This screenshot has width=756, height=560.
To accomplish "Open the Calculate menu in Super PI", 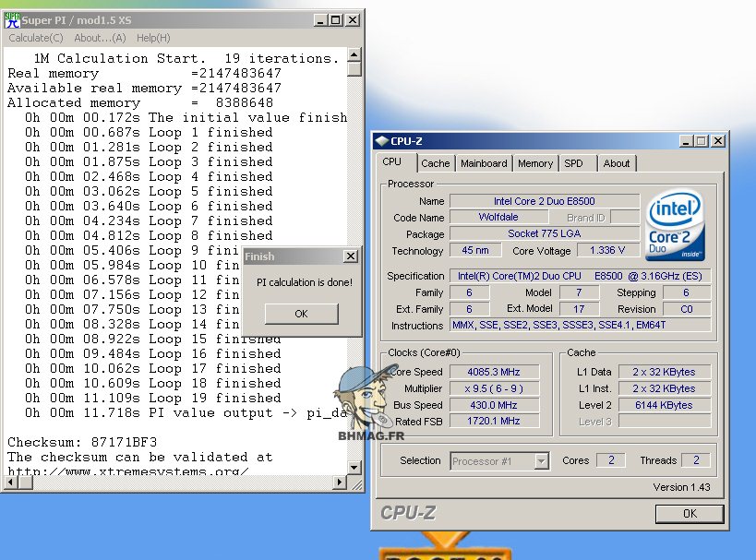I will pyautogui.click(x=36, y=38).
